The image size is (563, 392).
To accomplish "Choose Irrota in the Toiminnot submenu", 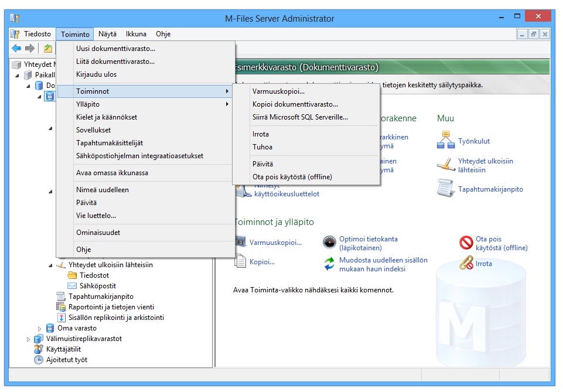I will (306, 134).
